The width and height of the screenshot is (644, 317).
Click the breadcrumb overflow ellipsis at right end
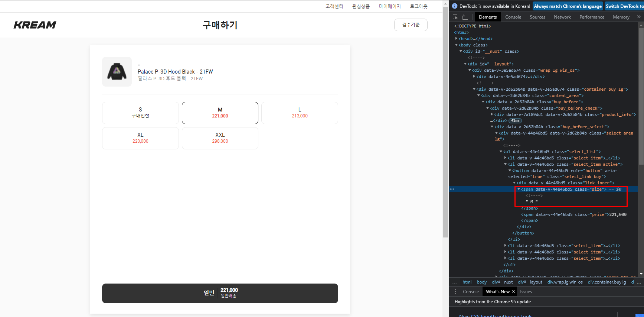639,282
